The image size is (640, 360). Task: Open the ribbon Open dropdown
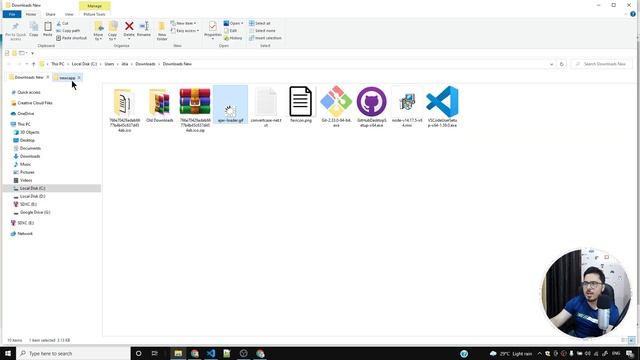233,23
